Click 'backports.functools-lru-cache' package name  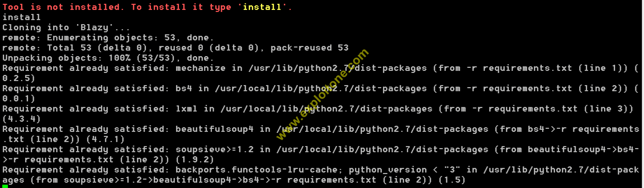[x=257, y=170]
